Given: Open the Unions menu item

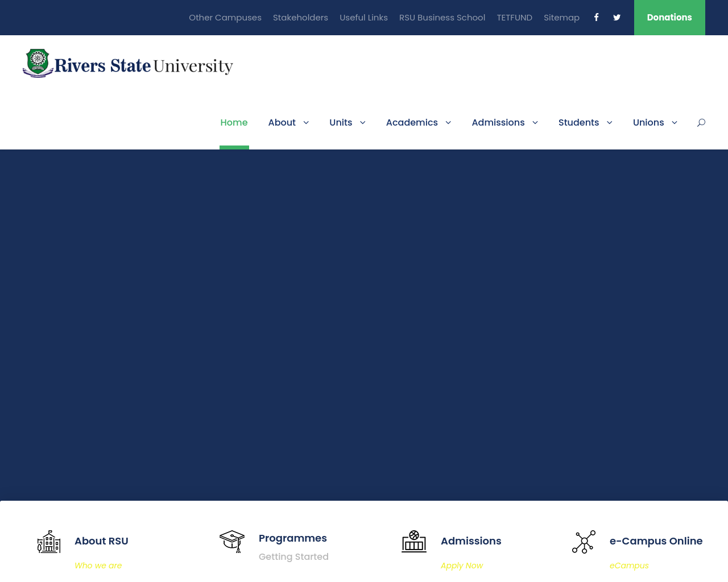Looking at the screenshot, I should [648, 122].
